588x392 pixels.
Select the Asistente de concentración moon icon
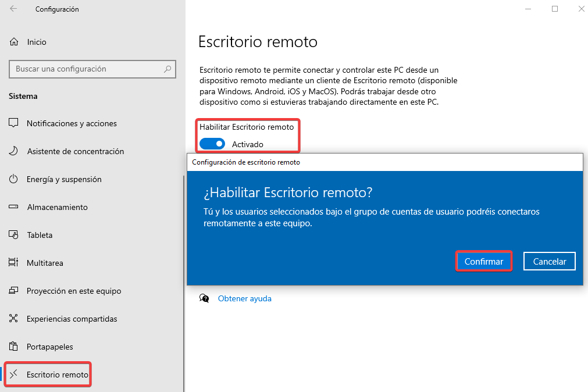pos(14,151)
